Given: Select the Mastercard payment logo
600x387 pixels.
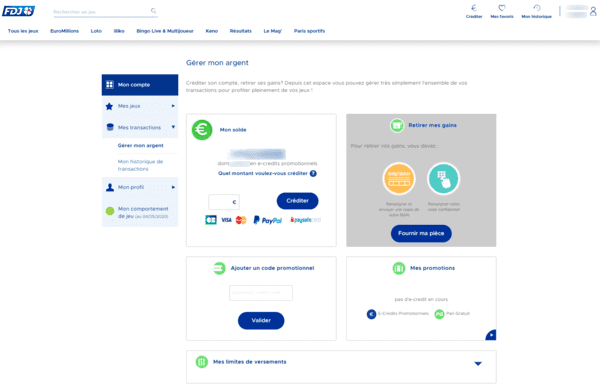Looking at the screenshot, I should tap(241, 220).
